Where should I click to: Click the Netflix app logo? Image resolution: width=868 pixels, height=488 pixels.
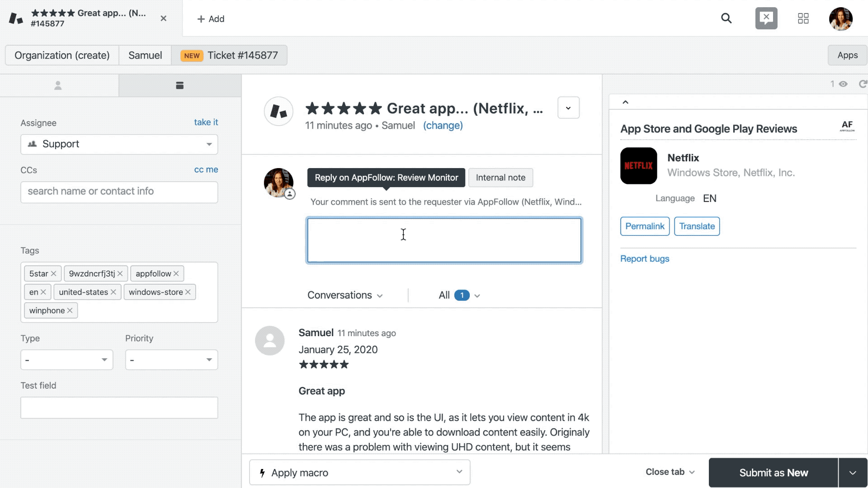tap(638, 166)
